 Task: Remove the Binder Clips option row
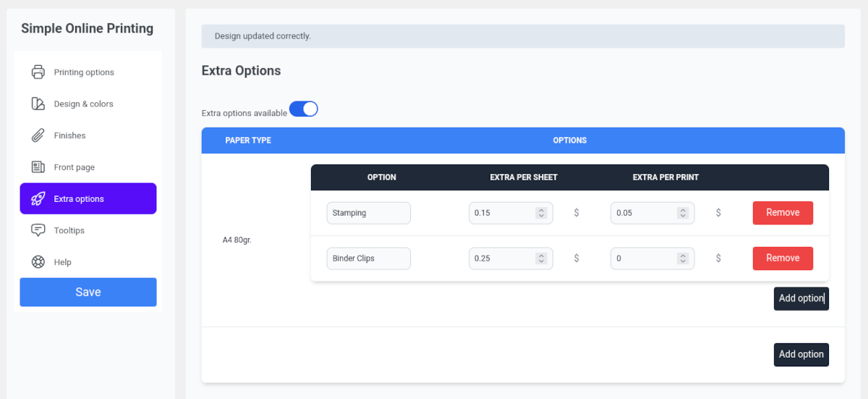[783, 259]
